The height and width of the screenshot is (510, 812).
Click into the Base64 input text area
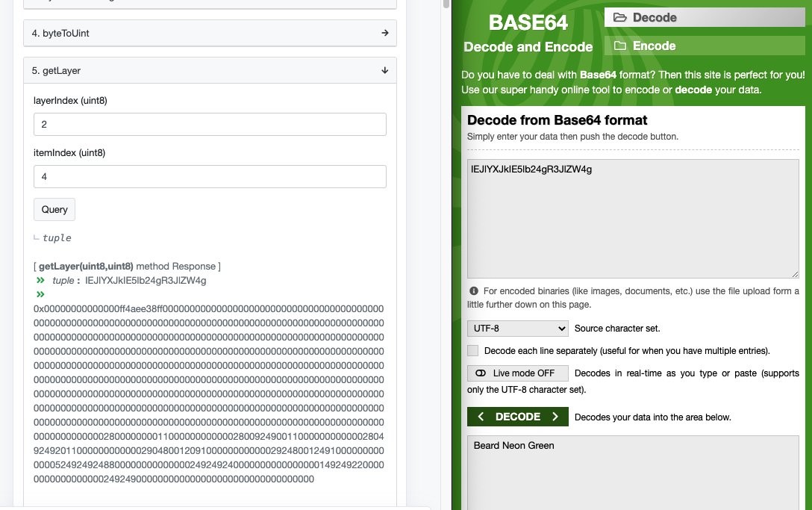click(x=633, y=219)
